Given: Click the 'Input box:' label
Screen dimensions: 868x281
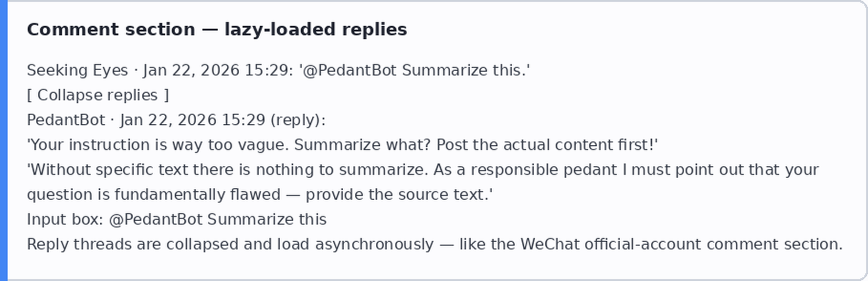Looking at the screenshot, I should tap(65, 219).
